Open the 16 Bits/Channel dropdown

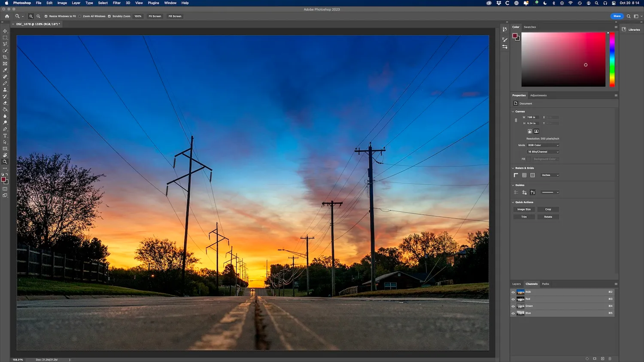(543, 152)
